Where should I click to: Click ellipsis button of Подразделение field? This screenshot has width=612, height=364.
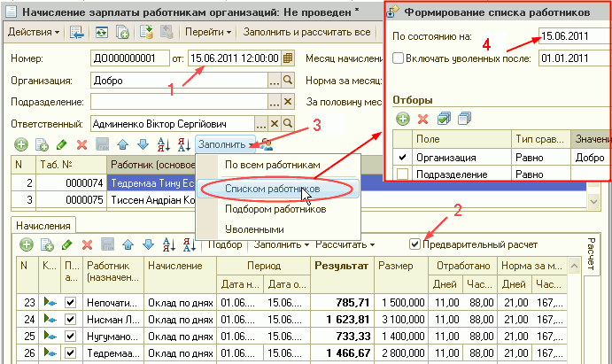coord(274,102)
